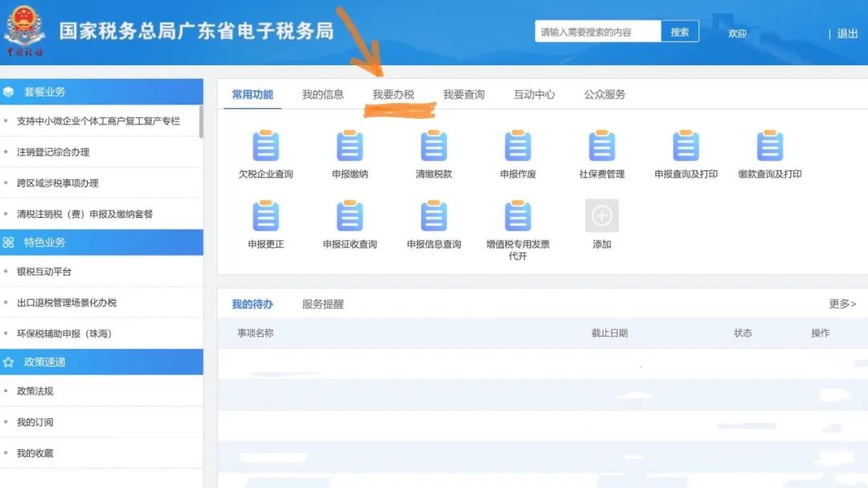Switch to the 我的信息 tab

323,95
